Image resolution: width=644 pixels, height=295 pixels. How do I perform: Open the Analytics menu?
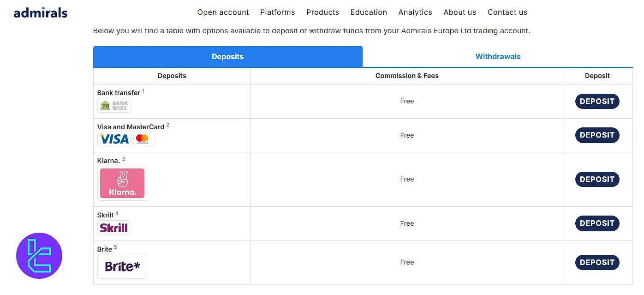415,12
